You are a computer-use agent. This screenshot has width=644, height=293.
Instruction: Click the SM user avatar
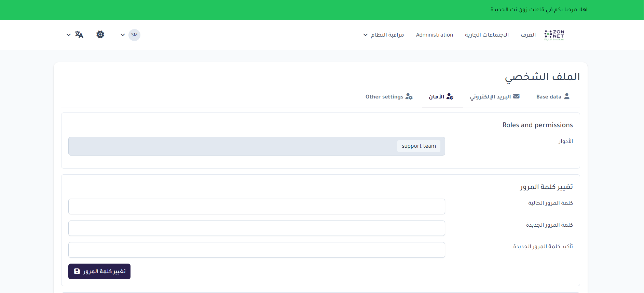[x=134, y=35]
